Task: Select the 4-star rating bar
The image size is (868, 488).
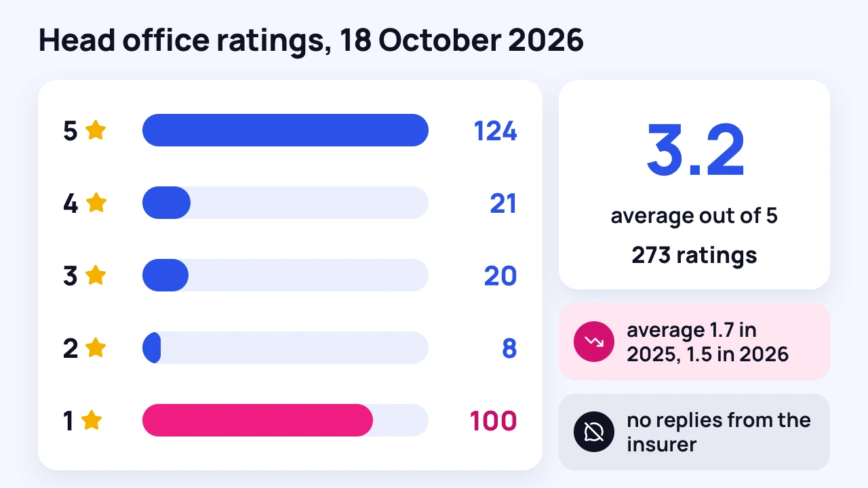Action: 285,203
